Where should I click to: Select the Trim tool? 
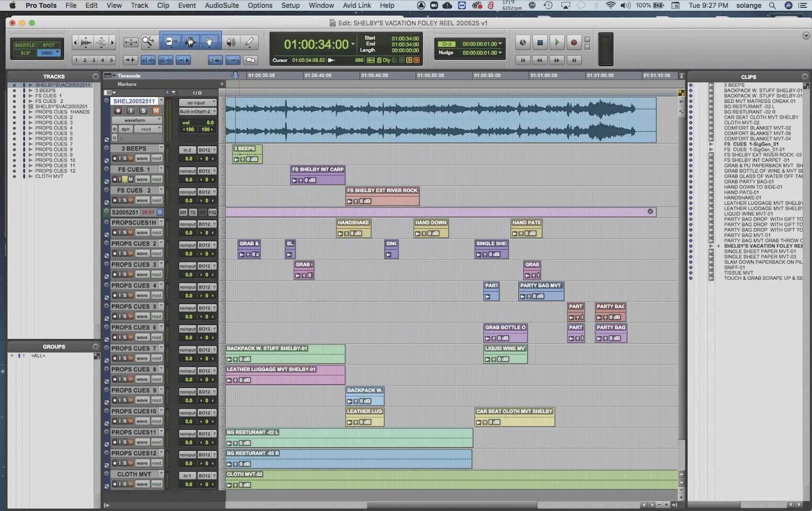[170, 42]
